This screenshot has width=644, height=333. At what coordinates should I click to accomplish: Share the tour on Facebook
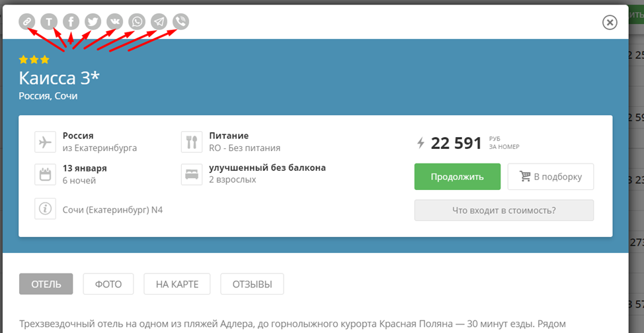pos(71,22)
